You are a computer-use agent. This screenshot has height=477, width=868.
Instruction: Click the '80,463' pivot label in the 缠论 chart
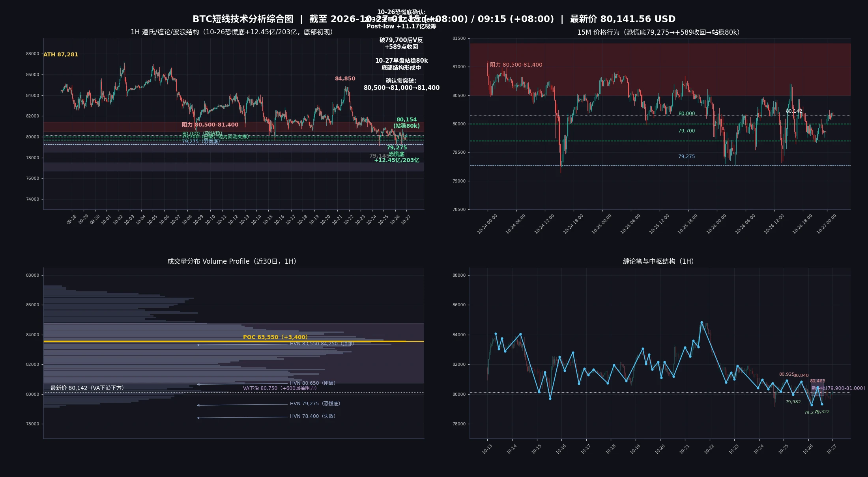click(817, 381)
